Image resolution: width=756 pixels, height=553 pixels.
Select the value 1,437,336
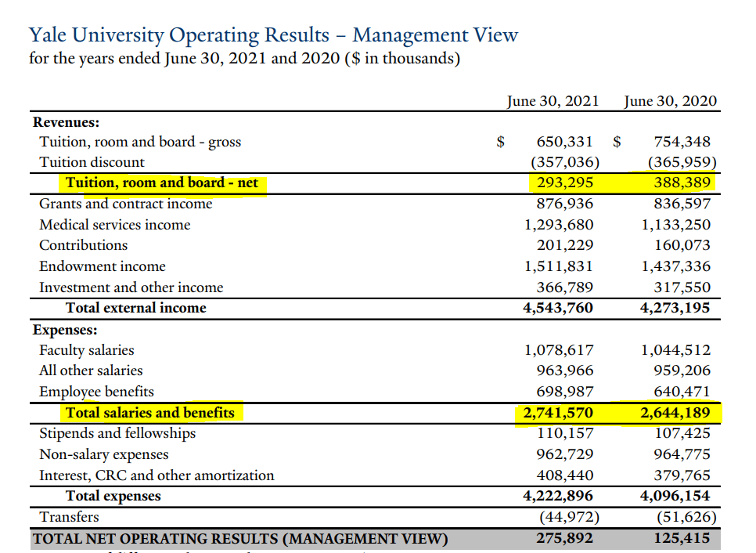coord(676,266)
